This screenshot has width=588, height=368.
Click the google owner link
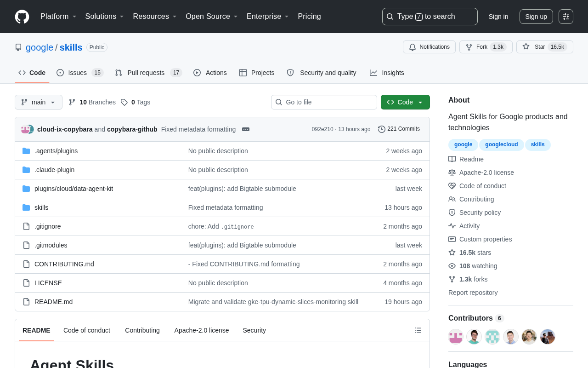(40, 47)
